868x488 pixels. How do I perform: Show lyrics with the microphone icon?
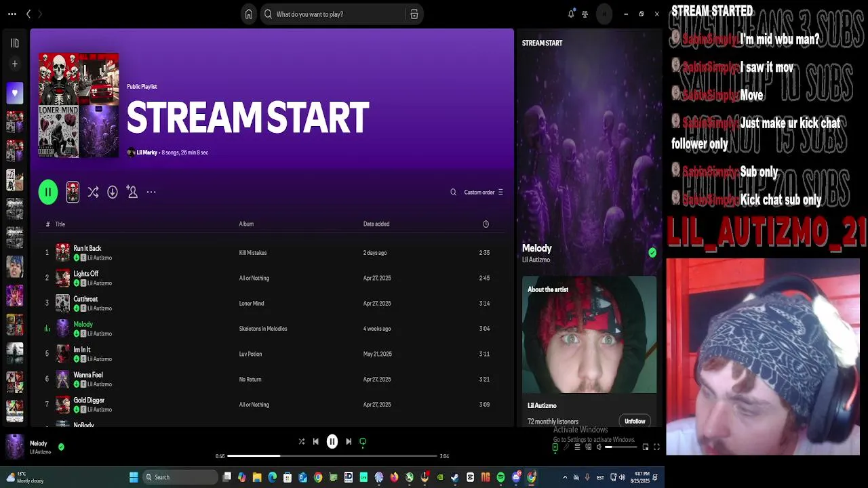click(566, 447)
